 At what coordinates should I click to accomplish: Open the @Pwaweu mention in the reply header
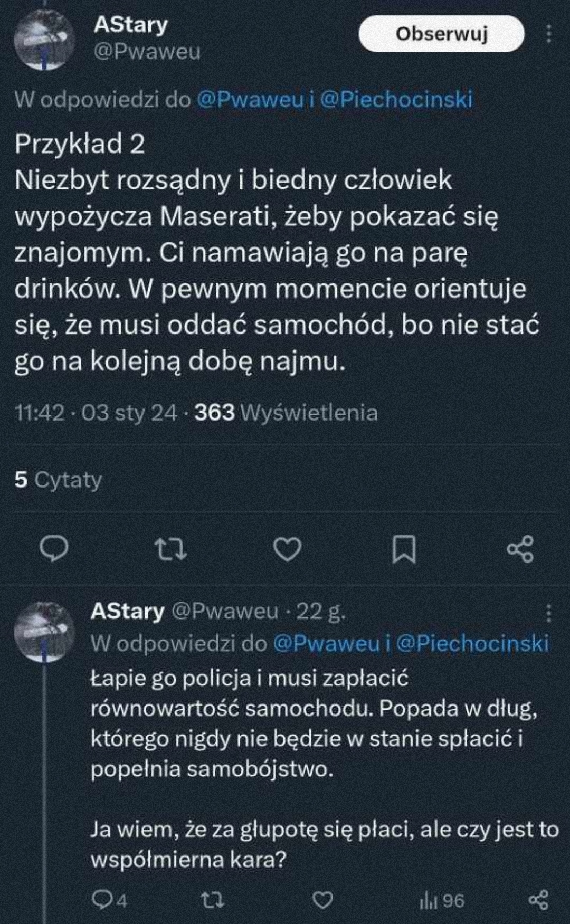pos(327,643)
